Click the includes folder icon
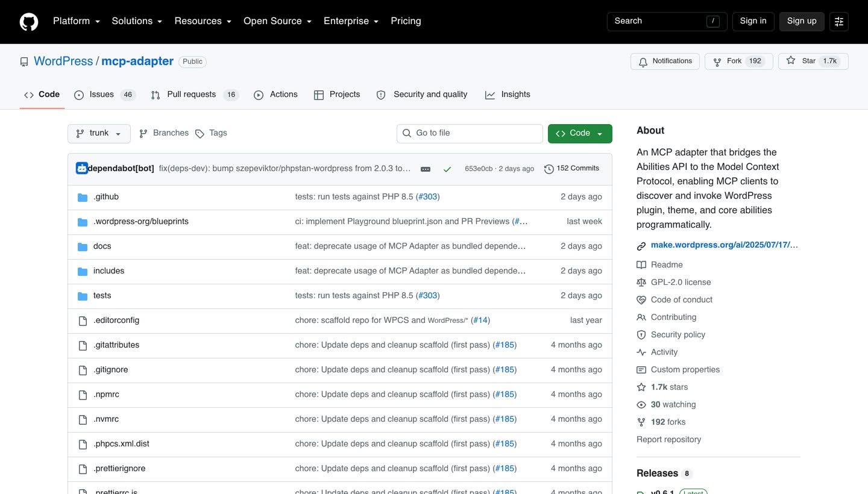The height and width of the screenshot is (494, 868). [x=83, y=272]
